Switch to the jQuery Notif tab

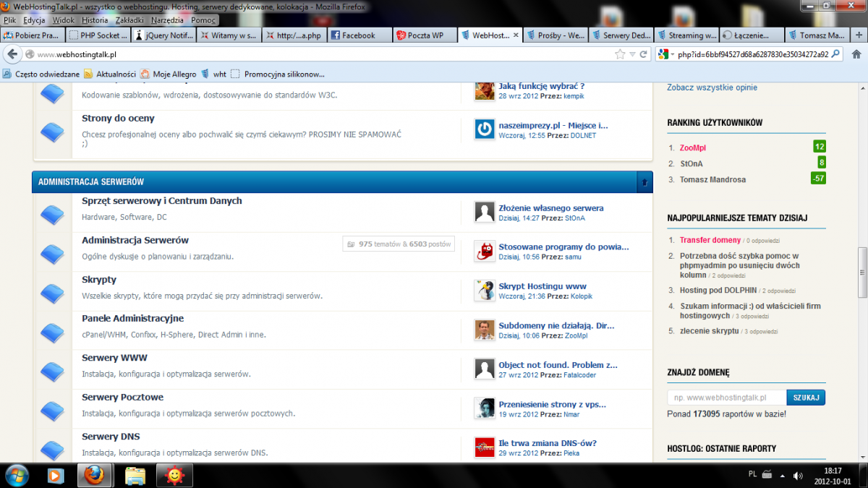point(164,35)
